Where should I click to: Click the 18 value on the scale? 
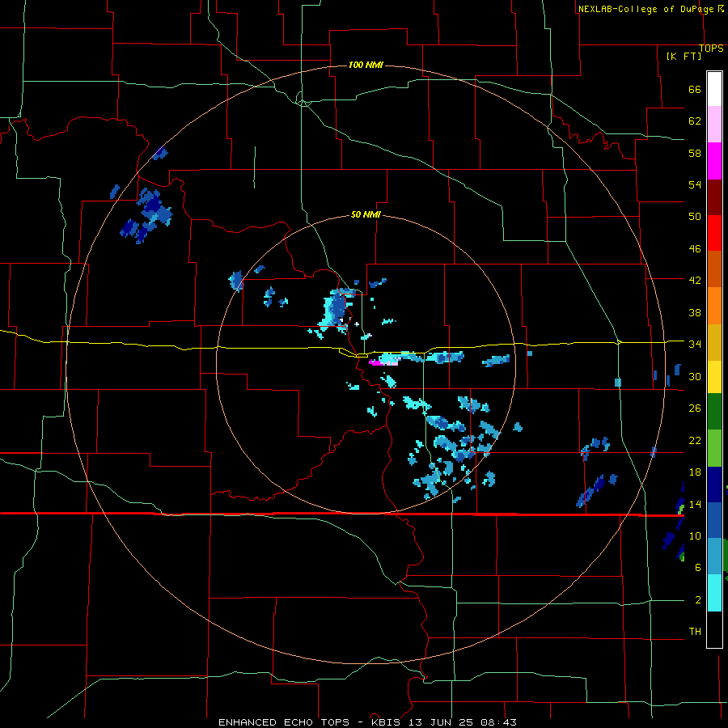695,472
